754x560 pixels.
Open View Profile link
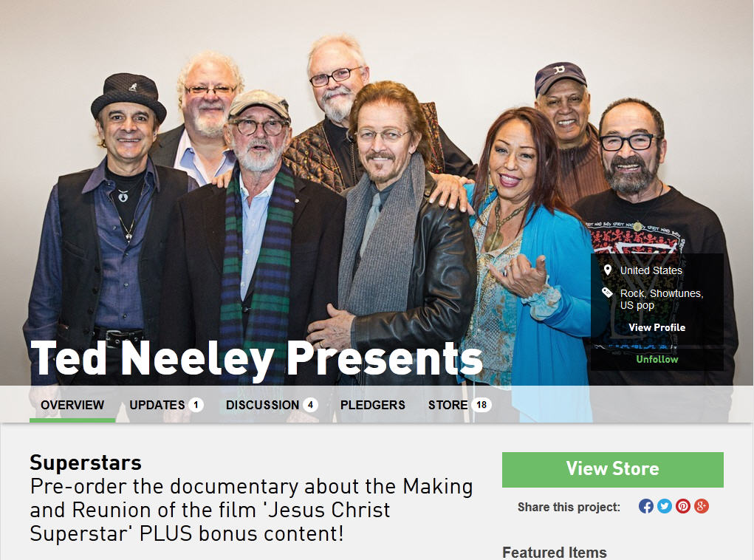coord(657,327)
